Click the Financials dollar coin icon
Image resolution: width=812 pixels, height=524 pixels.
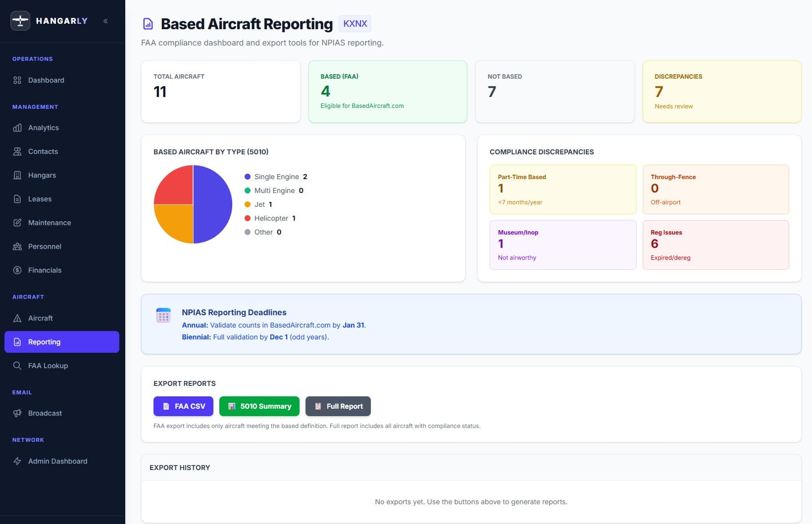pyautogui.click(x=17, y=270)
